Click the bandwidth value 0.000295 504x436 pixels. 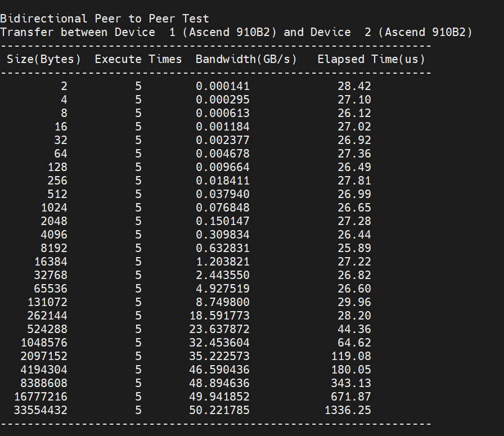pos(222,100)
